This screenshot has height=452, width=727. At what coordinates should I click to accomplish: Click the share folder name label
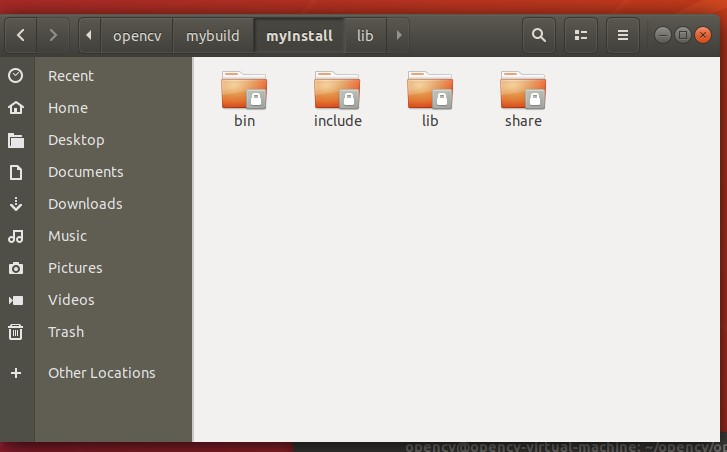tap(523, 121)
